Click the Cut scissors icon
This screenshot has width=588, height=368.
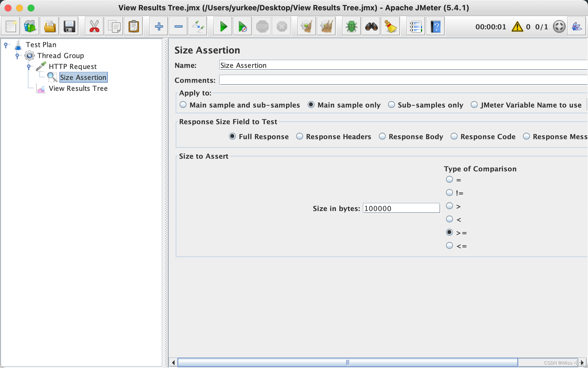pyautogui.click(x=94, y=26)
